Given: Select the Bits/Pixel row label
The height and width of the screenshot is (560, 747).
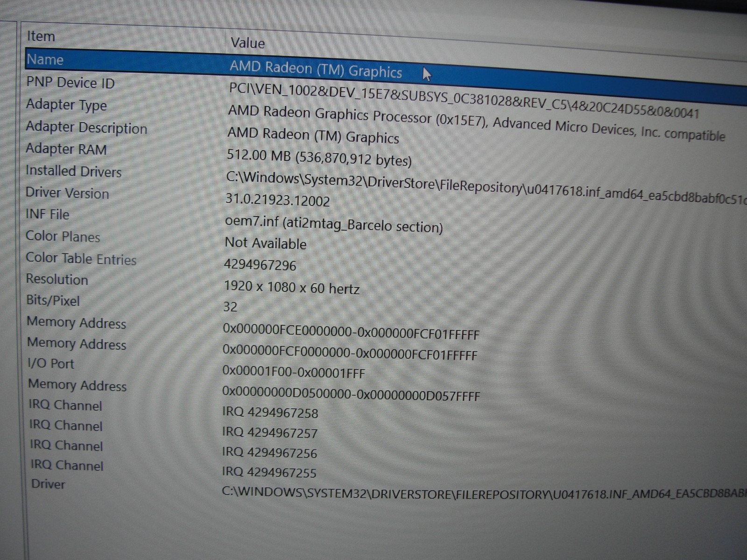Looking at the screenshot, I should pos(53,300).
